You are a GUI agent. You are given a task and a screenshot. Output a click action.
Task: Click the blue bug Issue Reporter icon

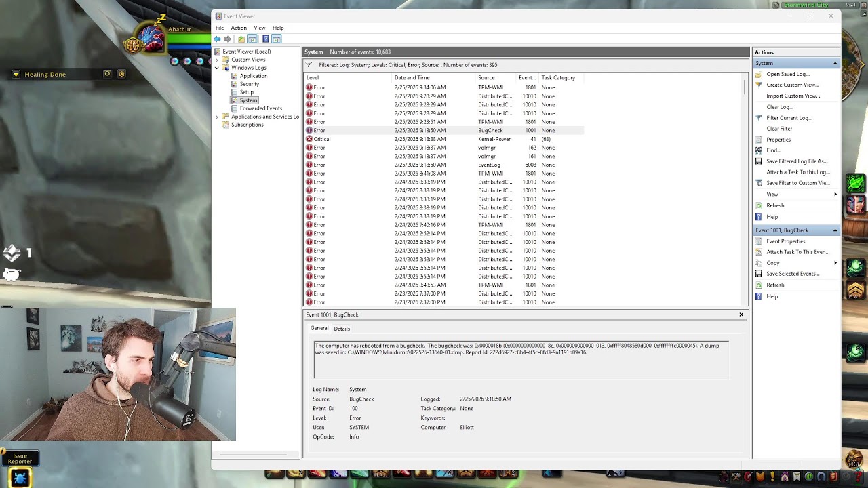click(20, 478)
